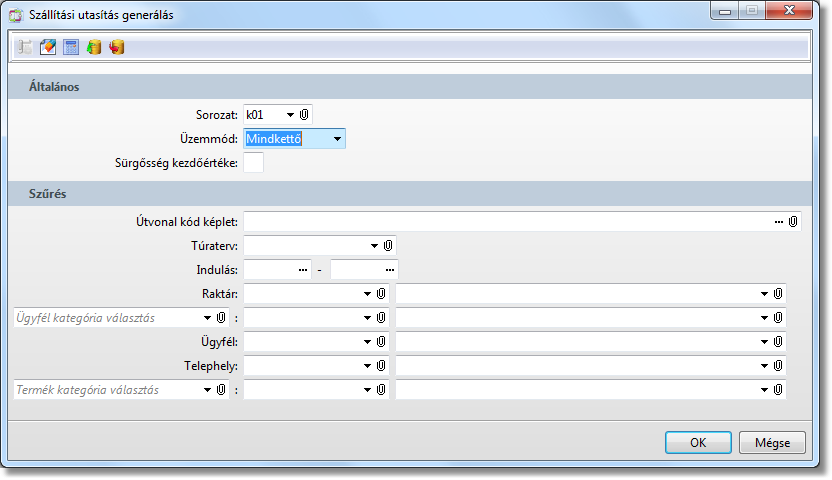Confirm the dialog with the OK button

(x=698, y=442)
